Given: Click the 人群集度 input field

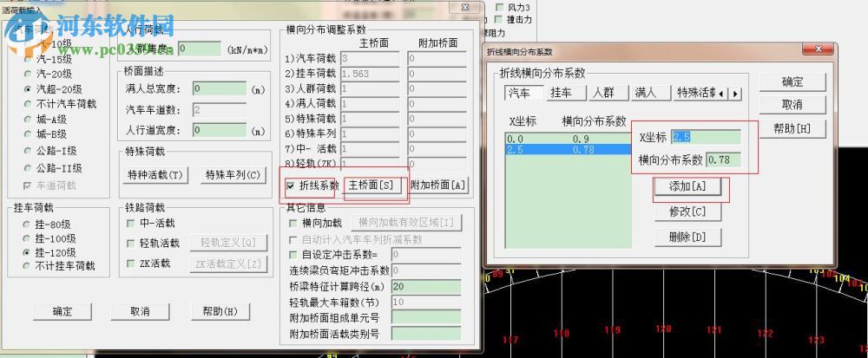Looking at the screenshot, I should [200, 49].
